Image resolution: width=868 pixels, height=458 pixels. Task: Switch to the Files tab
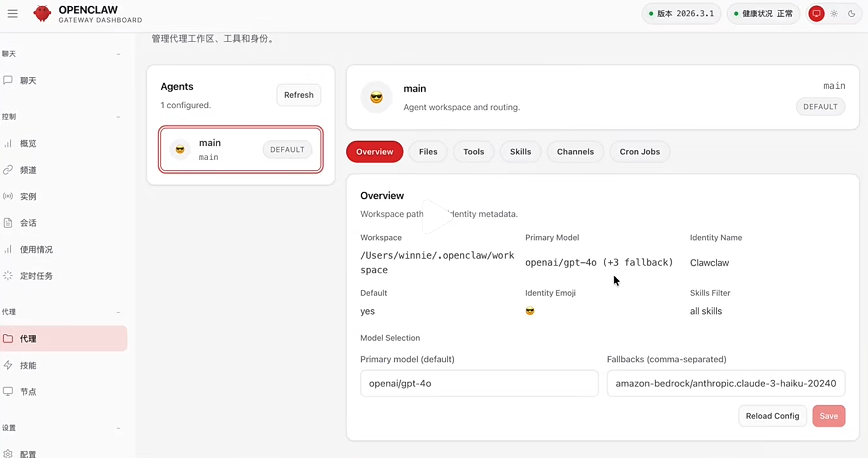[428, 152]
